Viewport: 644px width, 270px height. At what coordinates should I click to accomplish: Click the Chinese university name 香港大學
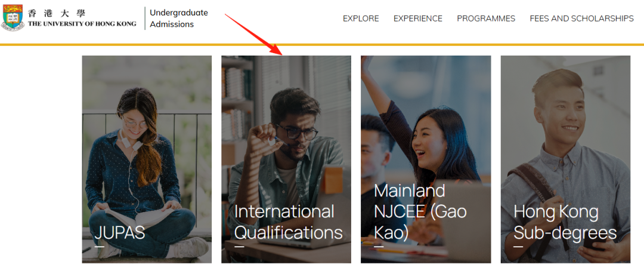point(57,13)
